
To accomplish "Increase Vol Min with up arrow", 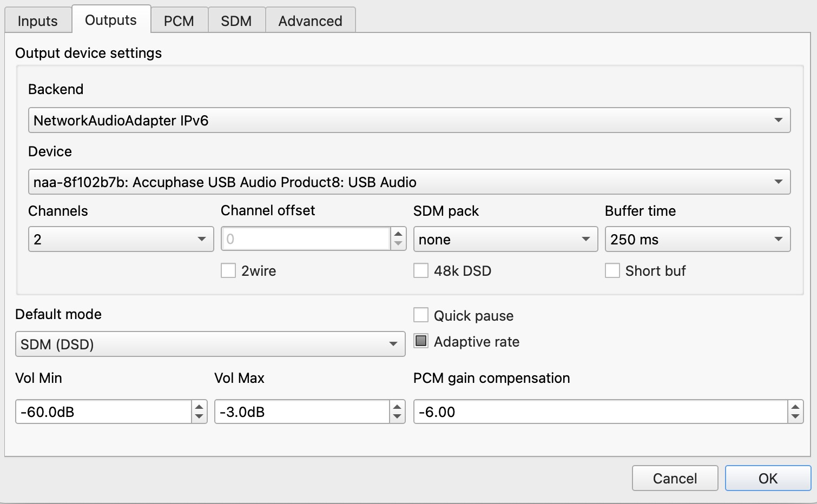I will coord(199,407).
